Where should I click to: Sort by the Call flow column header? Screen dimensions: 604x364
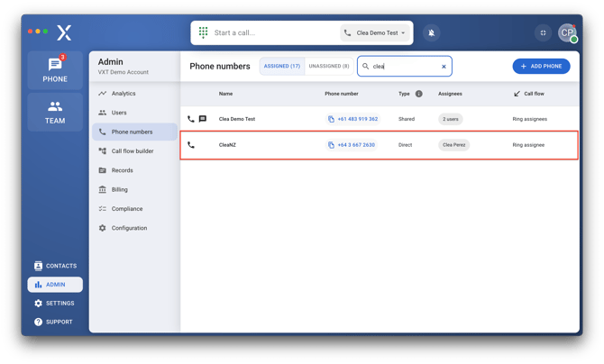point(533,94)
